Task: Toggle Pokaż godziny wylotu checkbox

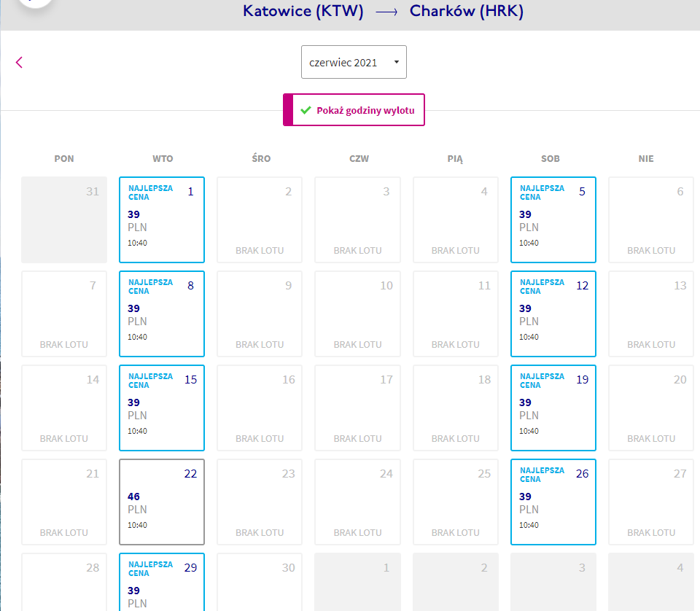Action: coord(354,110)
